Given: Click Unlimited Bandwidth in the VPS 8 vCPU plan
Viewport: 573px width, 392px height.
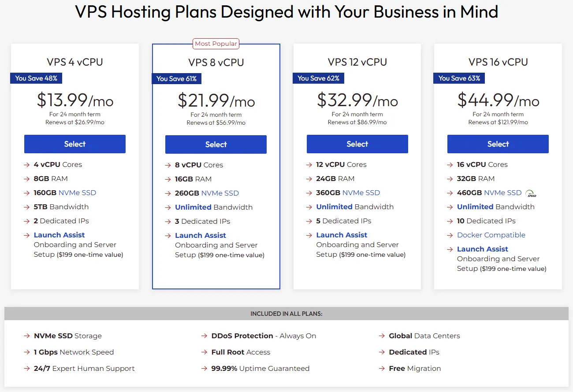Looking at the screenshot, I should (214, 207).
